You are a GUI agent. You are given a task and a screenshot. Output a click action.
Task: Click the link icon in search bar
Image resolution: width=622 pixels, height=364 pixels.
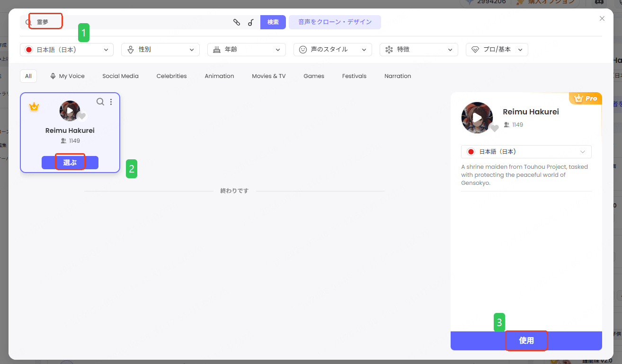(x=237, y=22)
